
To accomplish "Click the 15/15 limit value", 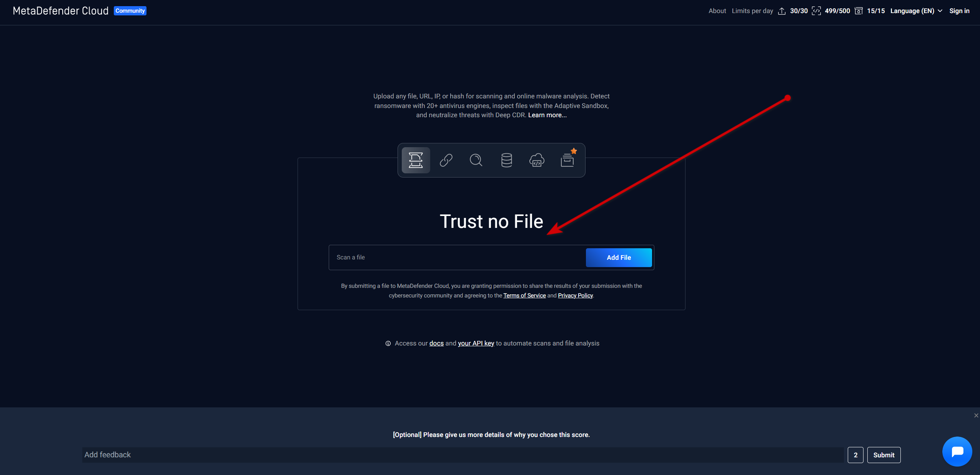I will (876, 11).
